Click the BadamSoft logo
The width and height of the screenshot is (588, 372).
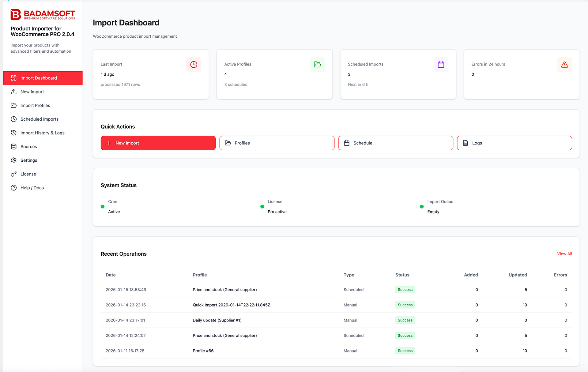43,14
